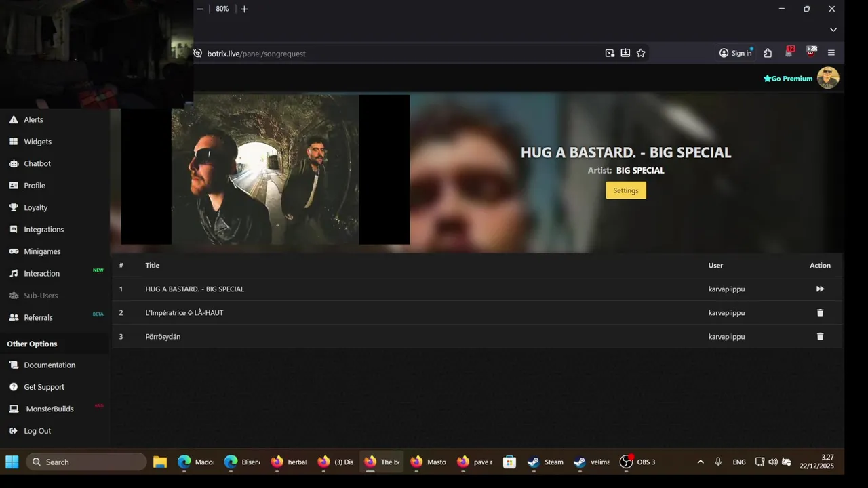Screen dimensions: 868x488
Task: Click the Minigames gamepad icon
Action: click(x=14, y=251)
